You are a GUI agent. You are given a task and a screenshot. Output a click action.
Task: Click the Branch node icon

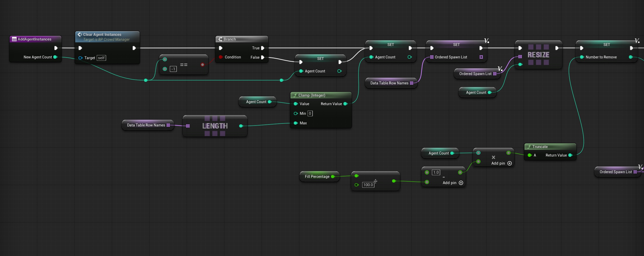(x=220, y=39)
